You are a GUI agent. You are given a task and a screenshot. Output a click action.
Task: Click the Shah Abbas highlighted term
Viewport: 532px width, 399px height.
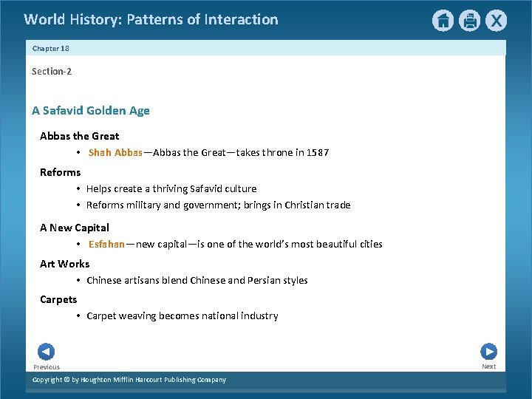pyautogui.click(x=115, y=153)
